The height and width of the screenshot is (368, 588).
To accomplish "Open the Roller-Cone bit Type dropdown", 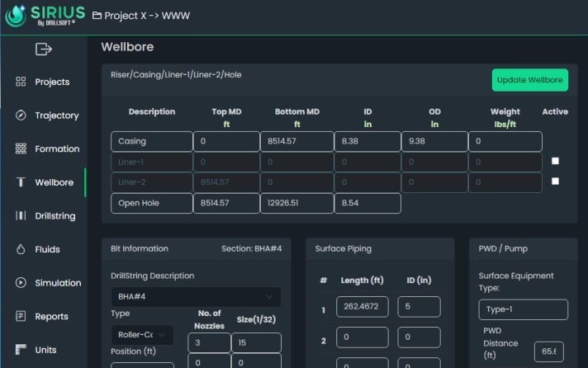I will (x=142, y=335).
